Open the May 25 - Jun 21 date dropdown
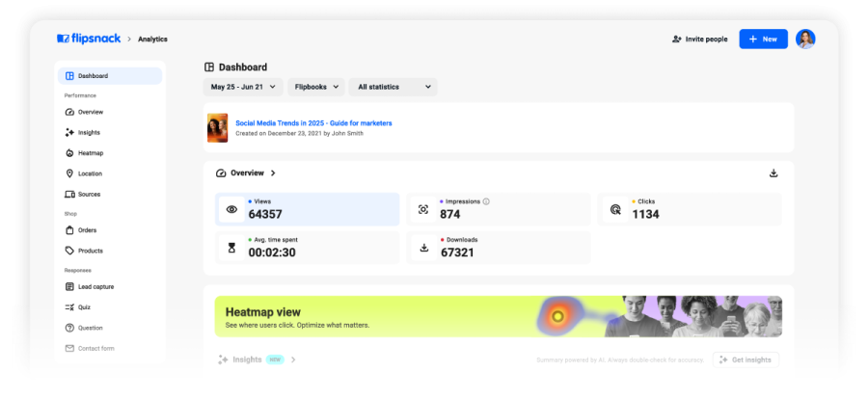The image size is (868, 399). tap(243, 87)
